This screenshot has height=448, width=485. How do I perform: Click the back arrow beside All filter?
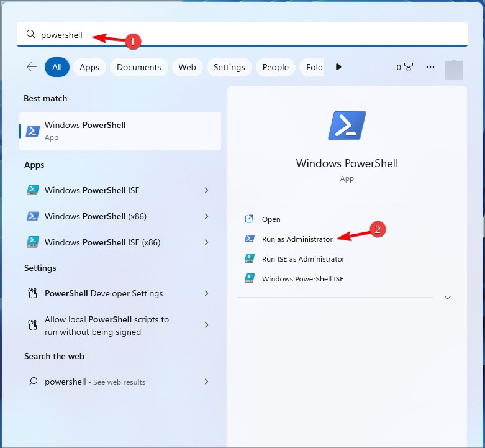pyautogui.click(x=32, y=67)
